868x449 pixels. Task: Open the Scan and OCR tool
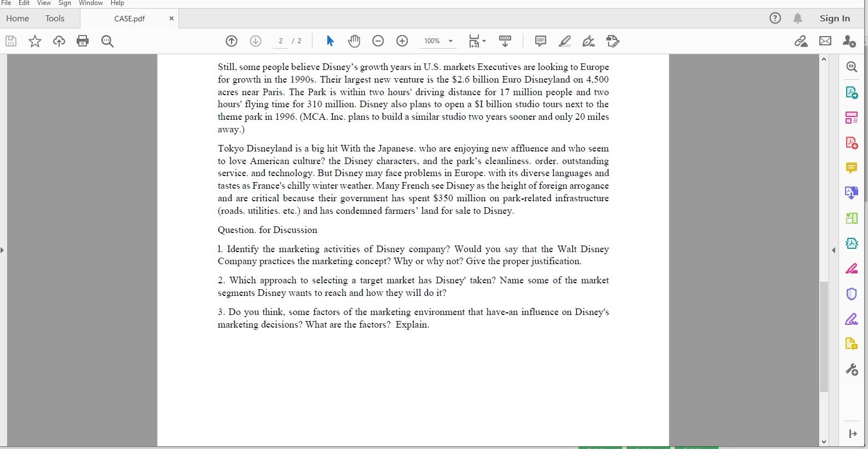click(x=852, y=243)
